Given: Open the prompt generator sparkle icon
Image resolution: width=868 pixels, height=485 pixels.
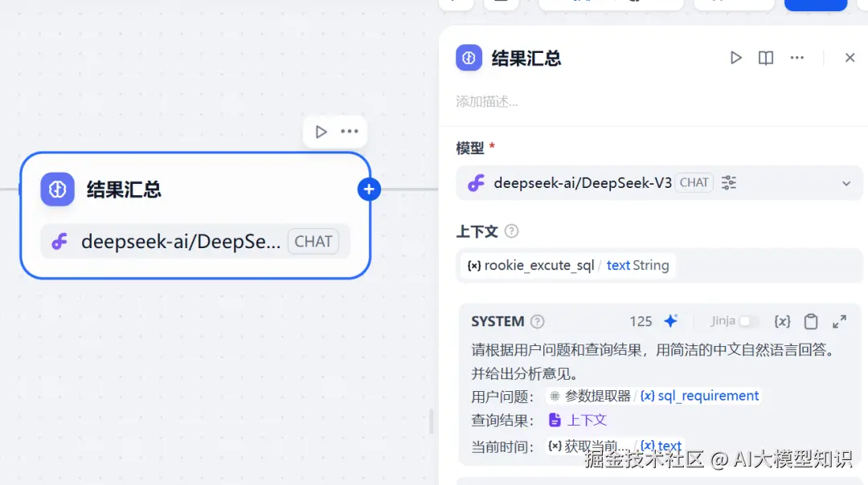Looking at the screenshot, I should tap(670, 320).
